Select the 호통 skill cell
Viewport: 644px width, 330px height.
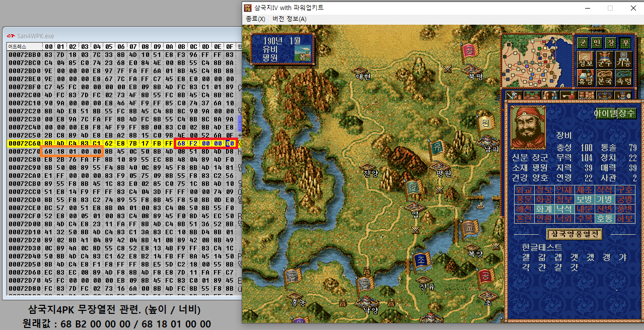click(605, 219)
